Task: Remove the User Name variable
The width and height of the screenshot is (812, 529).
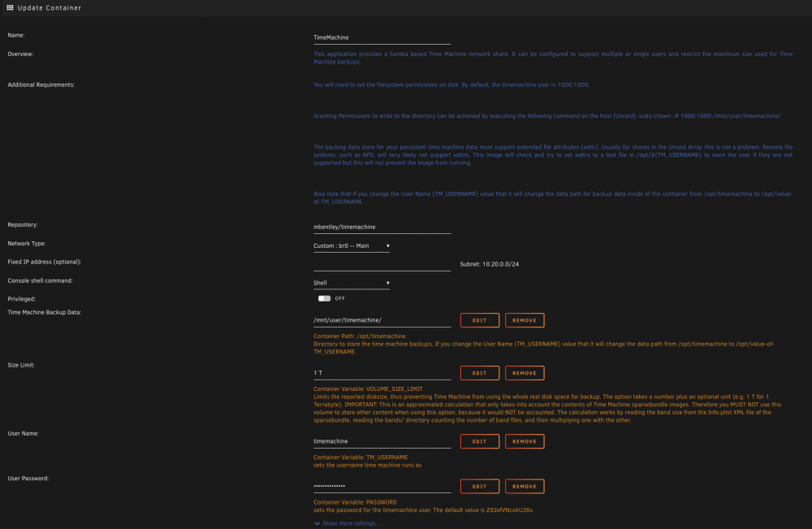Action: click(x=525, y=441)
